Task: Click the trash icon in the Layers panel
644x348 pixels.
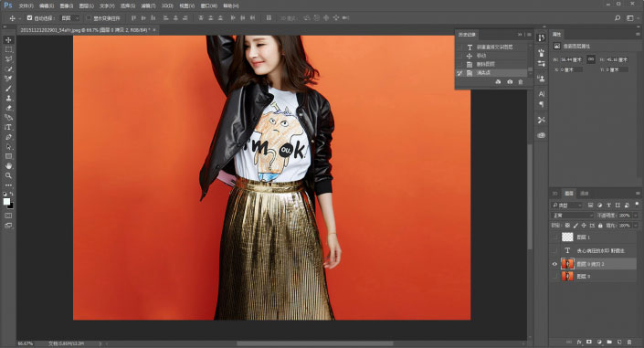Action: (629, 342)
